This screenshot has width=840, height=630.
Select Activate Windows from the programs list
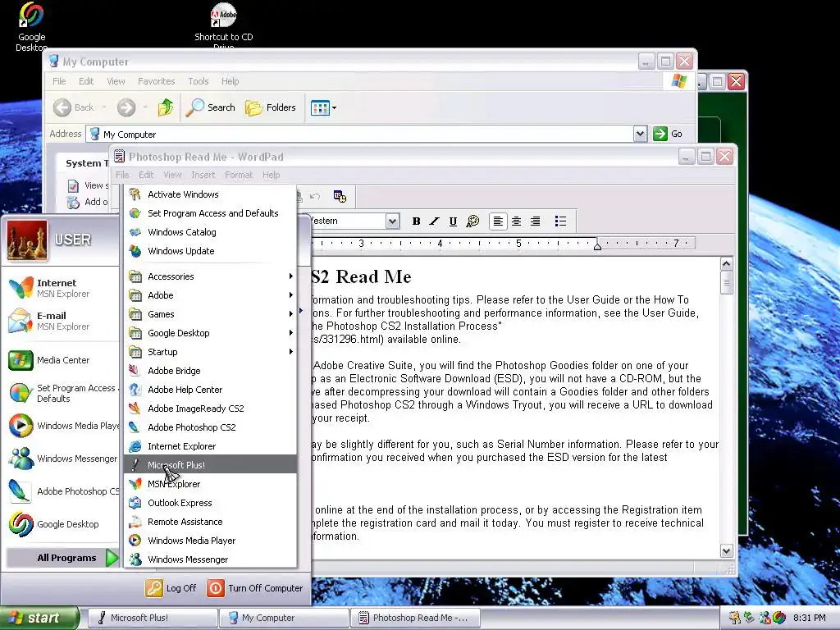(x=211, y=194)
